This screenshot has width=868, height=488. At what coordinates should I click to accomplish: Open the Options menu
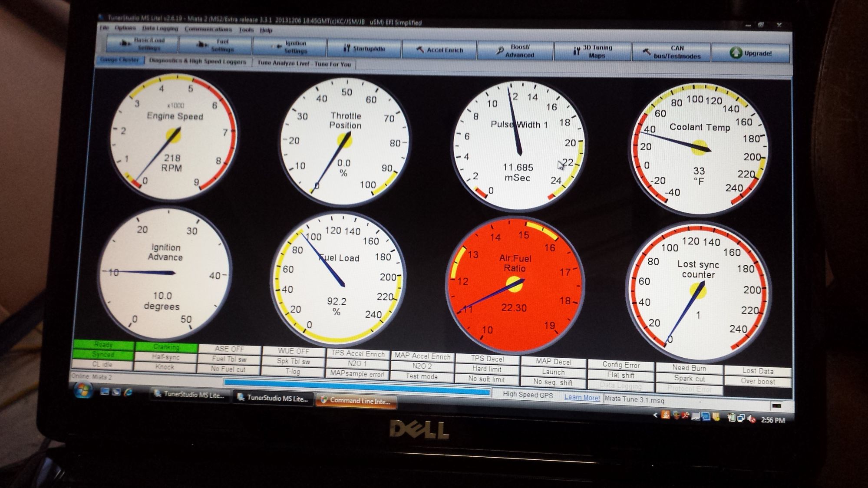point(125,28)
